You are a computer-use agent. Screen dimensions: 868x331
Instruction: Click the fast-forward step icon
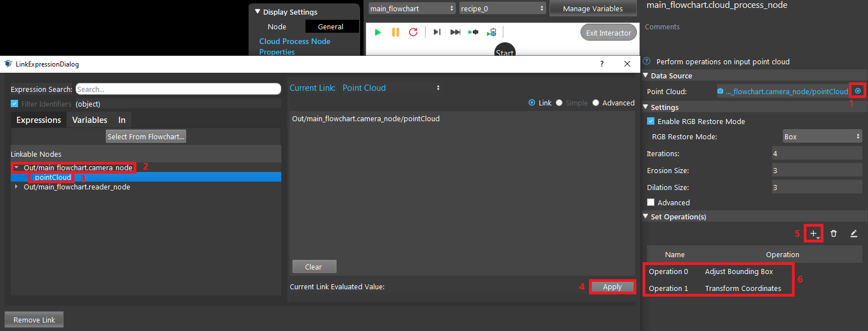click(x=455, y=32)
